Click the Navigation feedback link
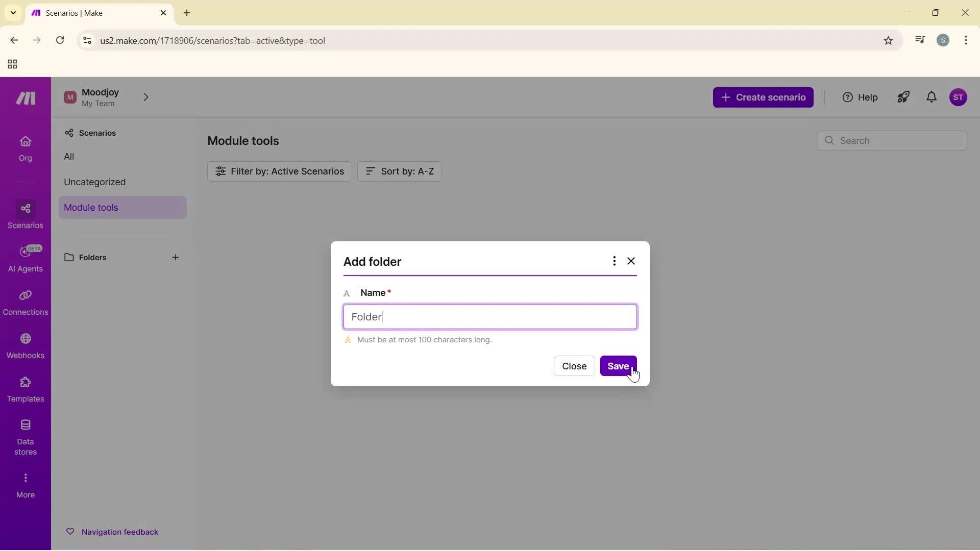 (120, 532)
